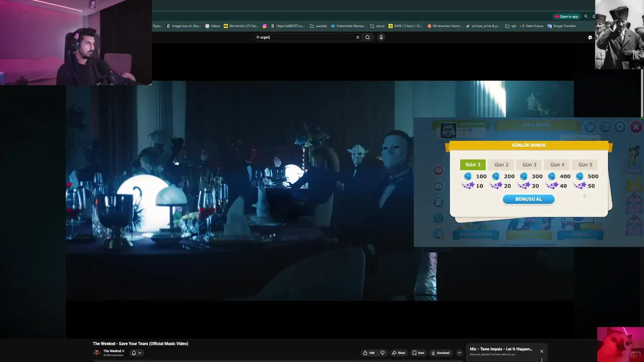The width and height of the screenshot is (644, 362).
Task: Open the game shop cart icon
Action: coord(590,127)
